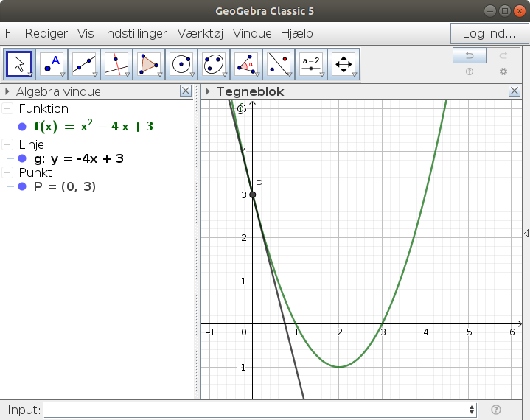This screenshot has width=530, height=420.
Task: Select f(x) = x² − 4x + 3 entry
Action: (94, 127)
